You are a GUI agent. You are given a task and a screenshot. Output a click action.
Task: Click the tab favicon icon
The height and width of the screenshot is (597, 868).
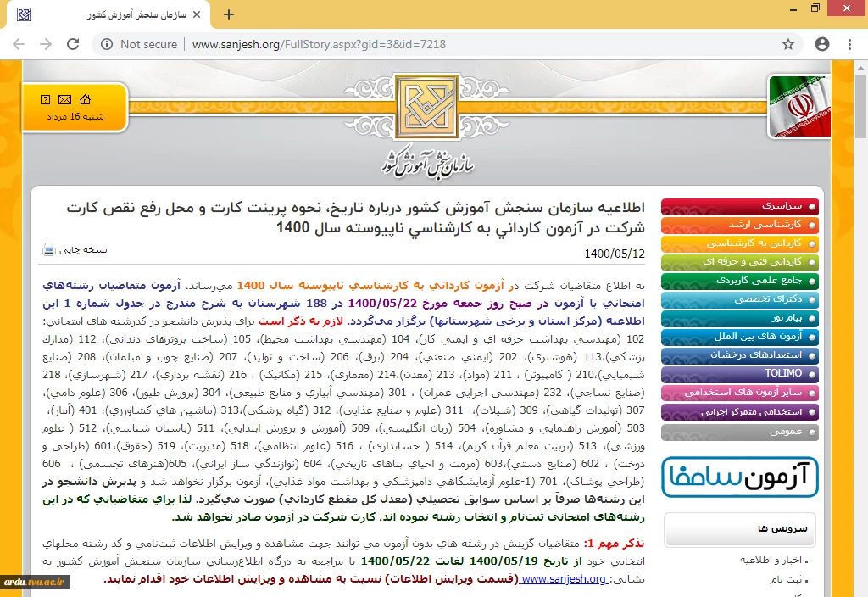click(x=24, y=15)
